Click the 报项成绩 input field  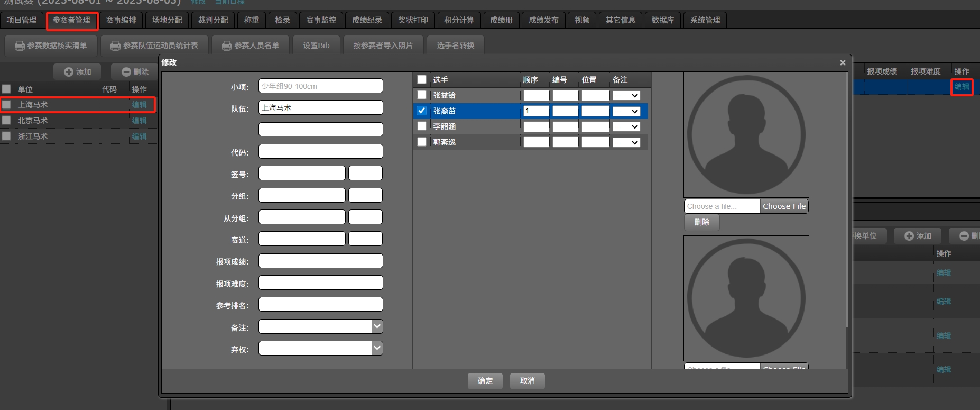coord(320,261)
